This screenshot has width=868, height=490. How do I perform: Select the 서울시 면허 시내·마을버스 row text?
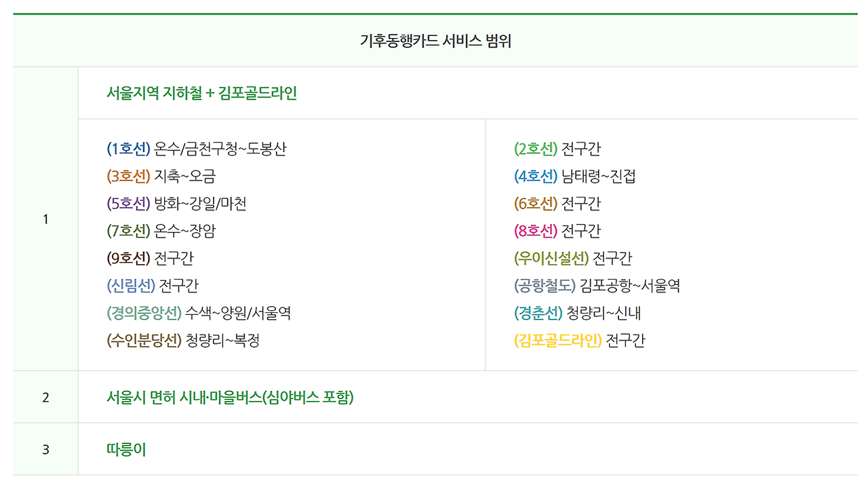click(230, 398)
